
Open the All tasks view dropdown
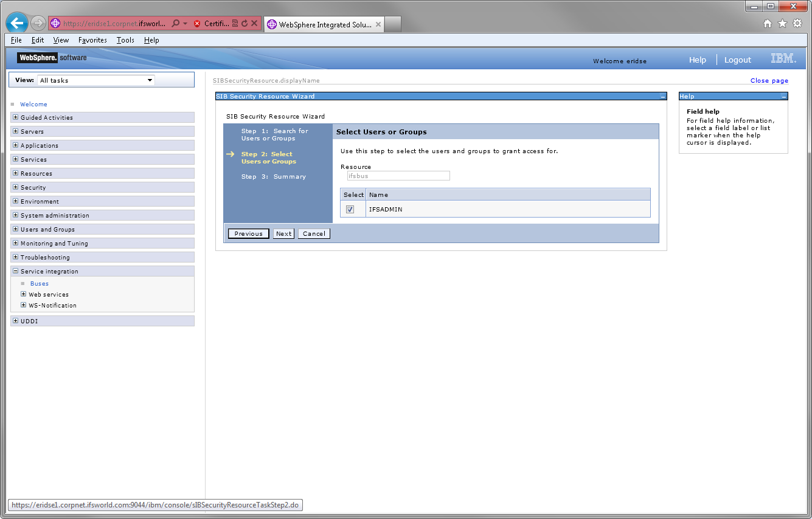tap(95, 80)
